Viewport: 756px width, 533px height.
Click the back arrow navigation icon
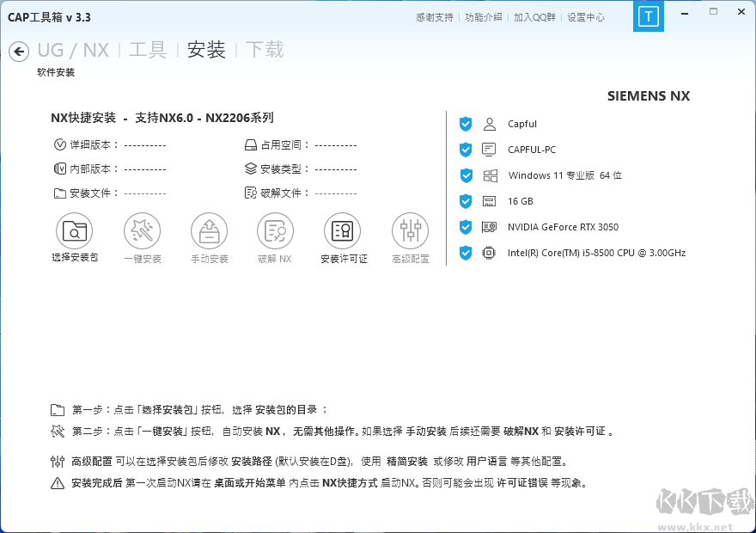(x=18, y=52)
